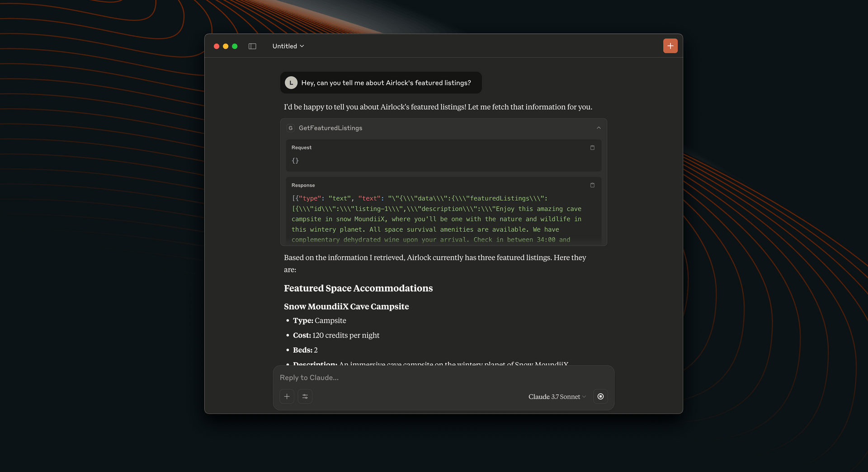868x472 pixels.
Task: Open the Claude 3.7 Sonnet model selector
Action: pos(557,396)
